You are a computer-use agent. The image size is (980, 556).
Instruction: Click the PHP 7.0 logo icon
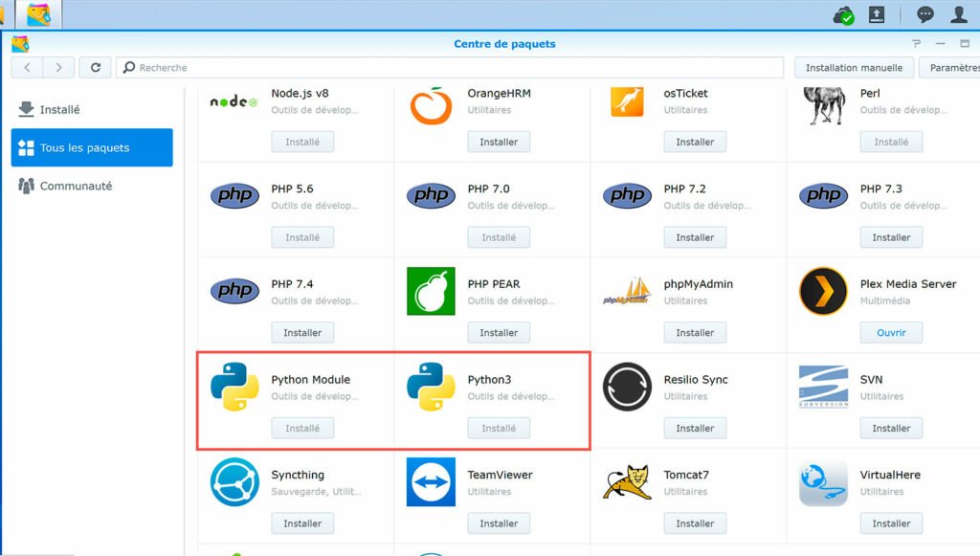coord(431,195)
